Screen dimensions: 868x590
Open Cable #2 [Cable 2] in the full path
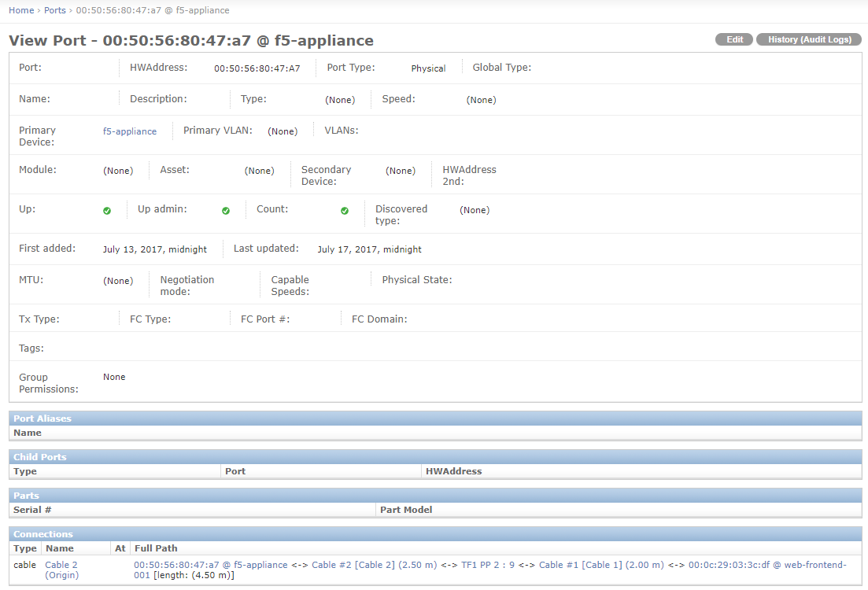tap(353, 565)
